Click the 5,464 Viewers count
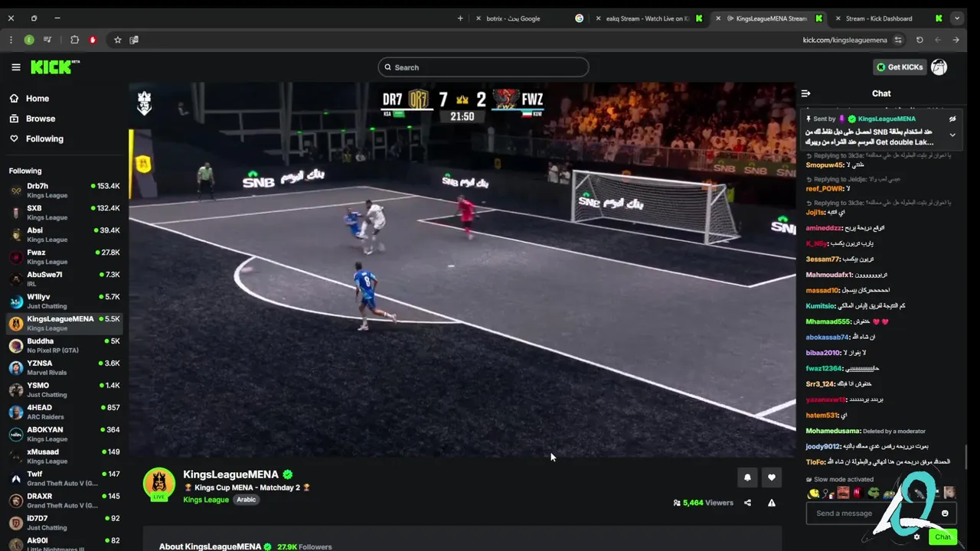 tap(703, 503)
